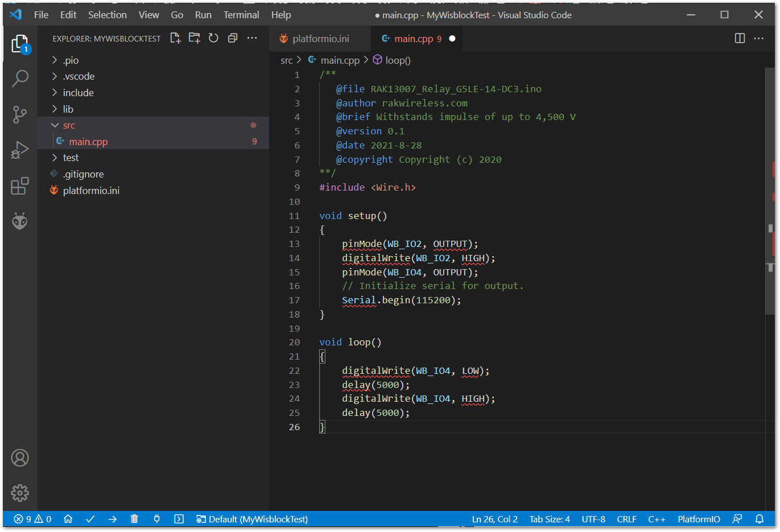Go to line via Ln 26, Col 2
Image resolution: width=780 pixels, height=532 pixels.
click(495, 519)
